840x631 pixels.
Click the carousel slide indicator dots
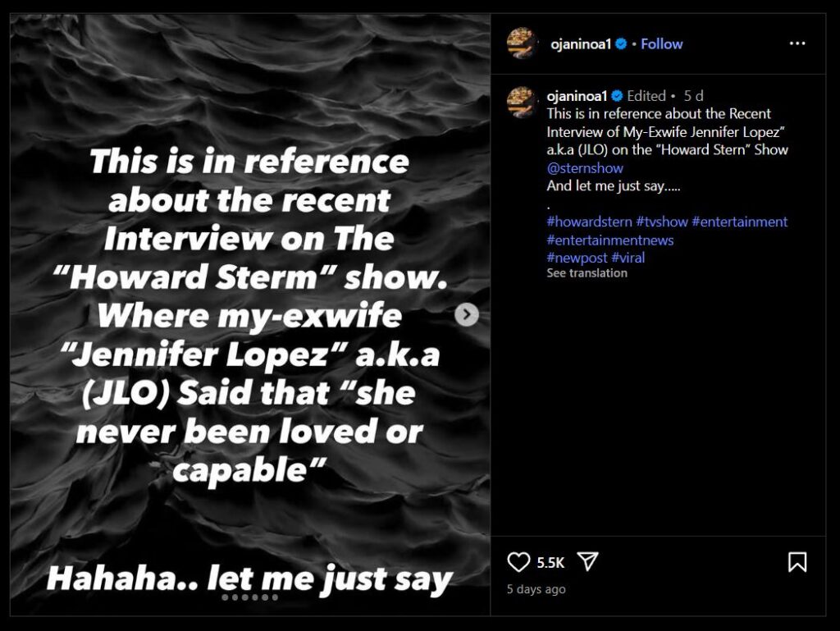(250, 597)
